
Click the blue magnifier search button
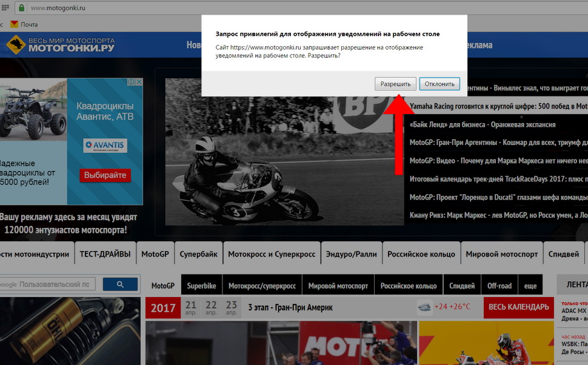click(120, 284)
